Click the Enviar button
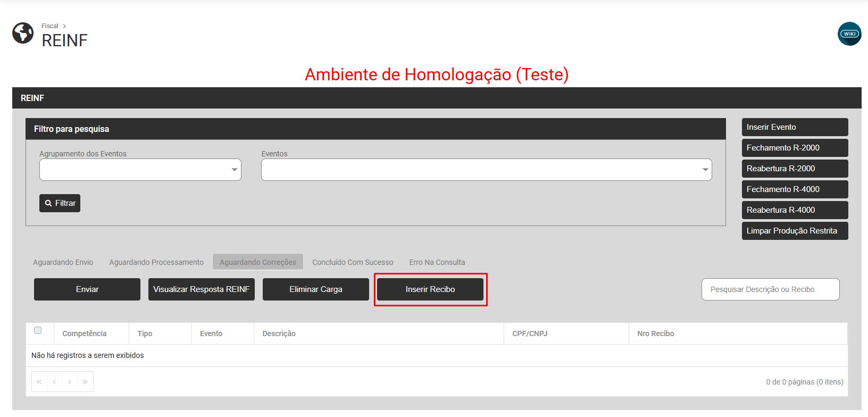Screen dimensions: 868x417 tap(87, 289)
